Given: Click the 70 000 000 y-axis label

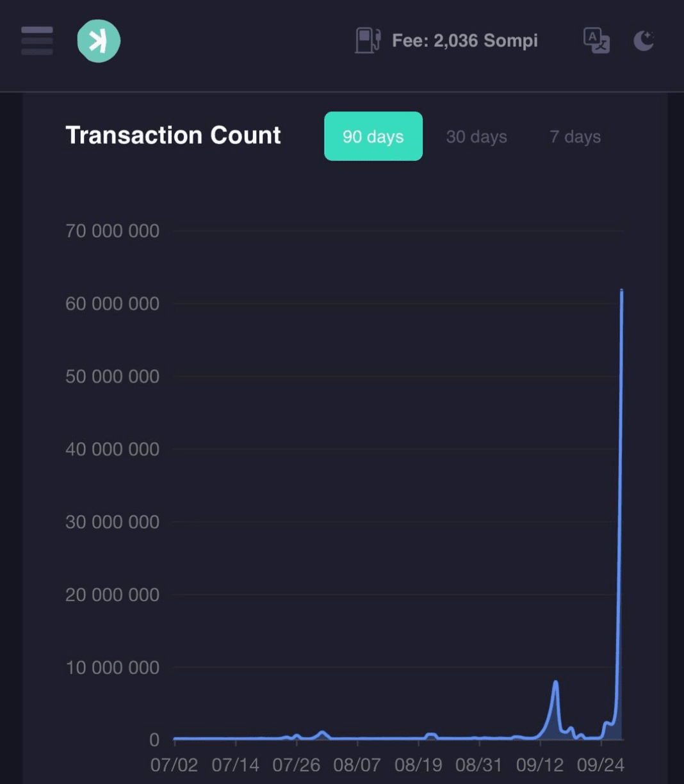Looking at the screenshot, I should click(x=112, y=231).
